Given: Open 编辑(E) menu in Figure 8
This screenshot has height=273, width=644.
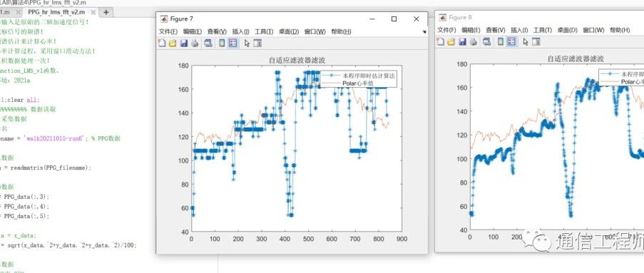Looking at the screenshot, I should coord(471,30).
